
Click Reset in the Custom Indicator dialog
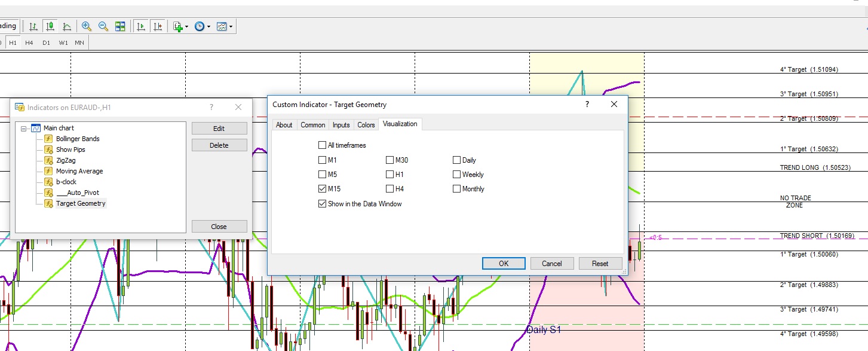(x=600, y=264)
